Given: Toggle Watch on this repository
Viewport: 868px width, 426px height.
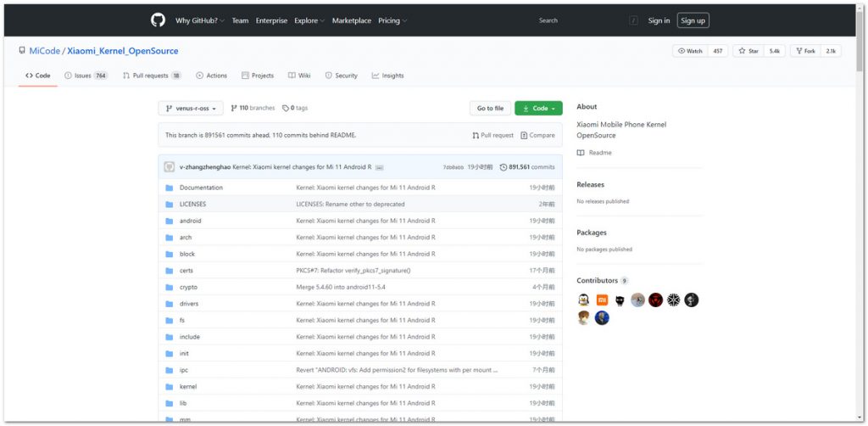Looking at the screenshot, I should tap(690, 51).
